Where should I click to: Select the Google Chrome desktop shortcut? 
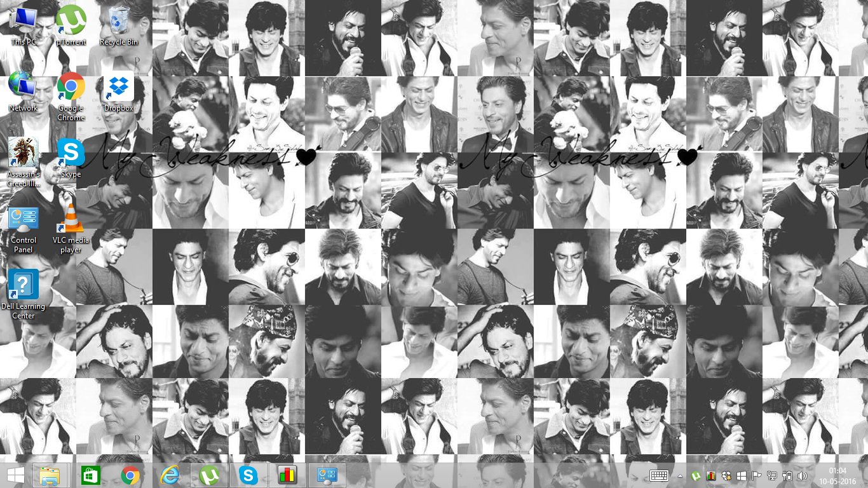click(71, 97)
